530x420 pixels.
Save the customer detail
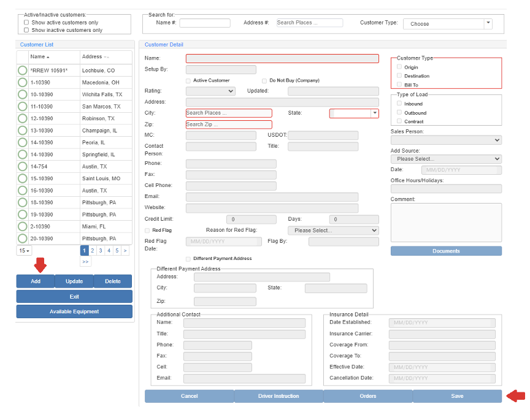pyautogui.click(x=457, y=396)
